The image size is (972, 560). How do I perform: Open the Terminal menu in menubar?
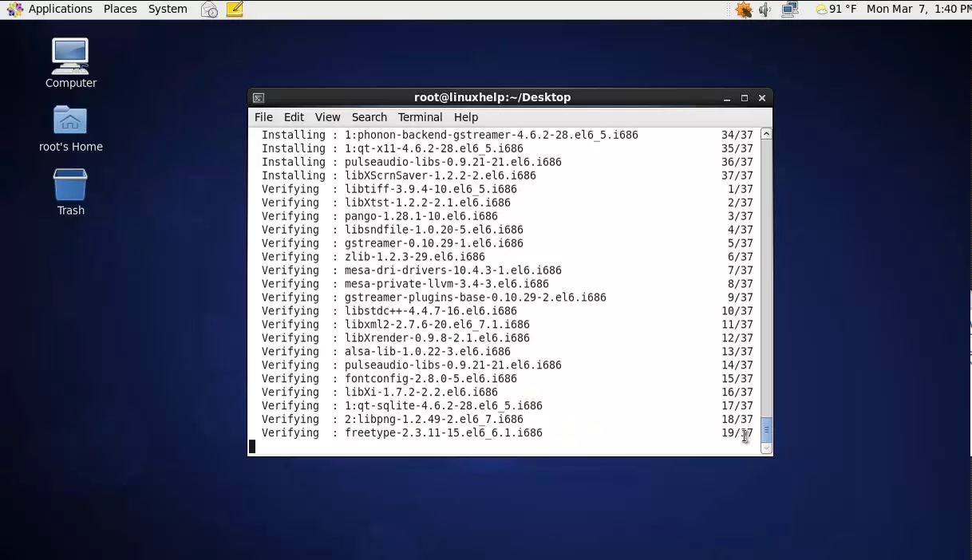[x=420, y=117]
